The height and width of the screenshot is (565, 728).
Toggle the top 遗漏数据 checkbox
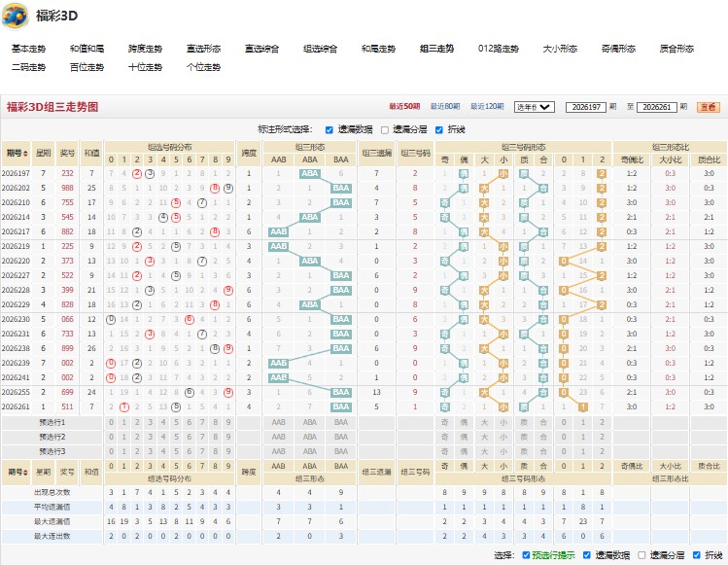pos(329,130)
